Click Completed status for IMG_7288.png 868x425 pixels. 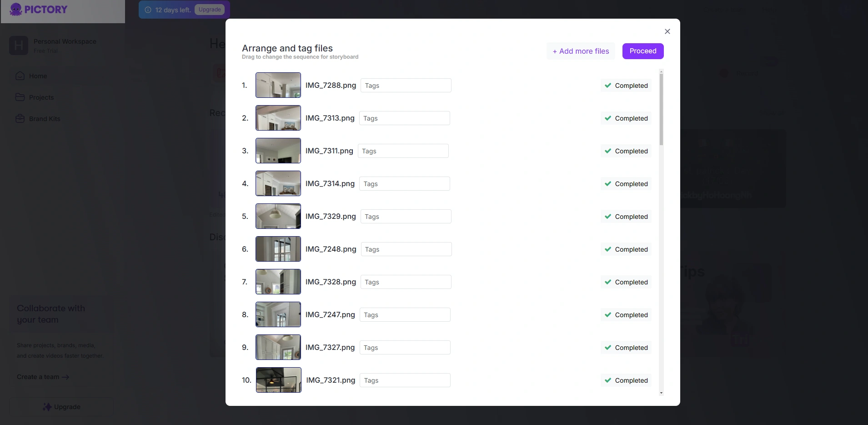click(x=626, y=86)
